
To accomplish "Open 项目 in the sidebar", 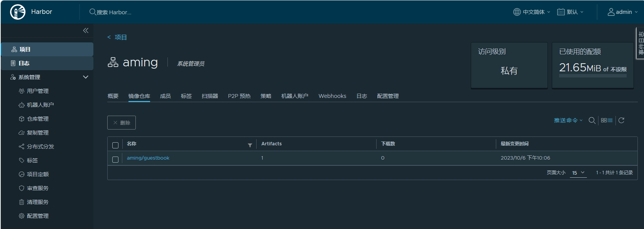I will 47,49.
